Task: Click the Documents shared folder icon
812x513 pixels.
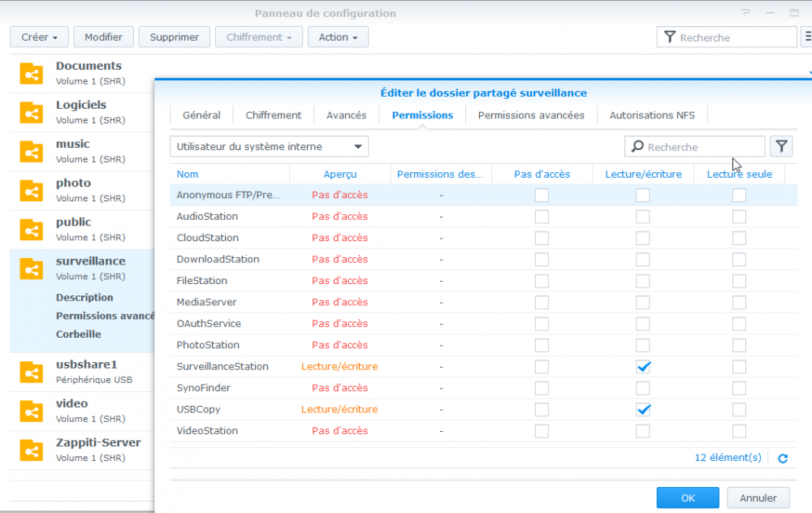Action: 32,73
